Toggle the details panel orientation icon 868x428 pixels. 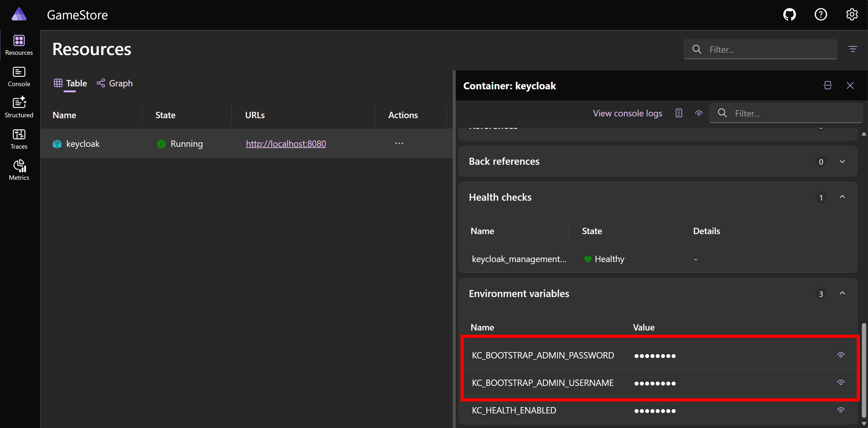point(827,86)
